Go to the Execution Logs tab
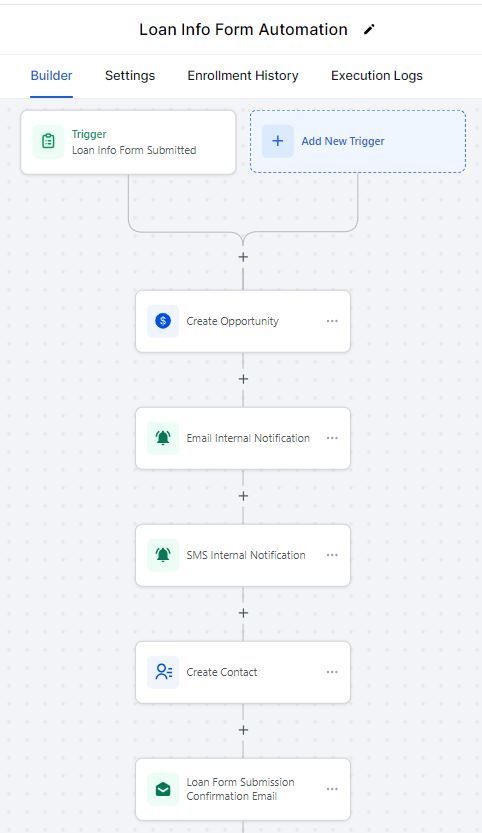This screenshot has width=482, height=833. (377, 76)
